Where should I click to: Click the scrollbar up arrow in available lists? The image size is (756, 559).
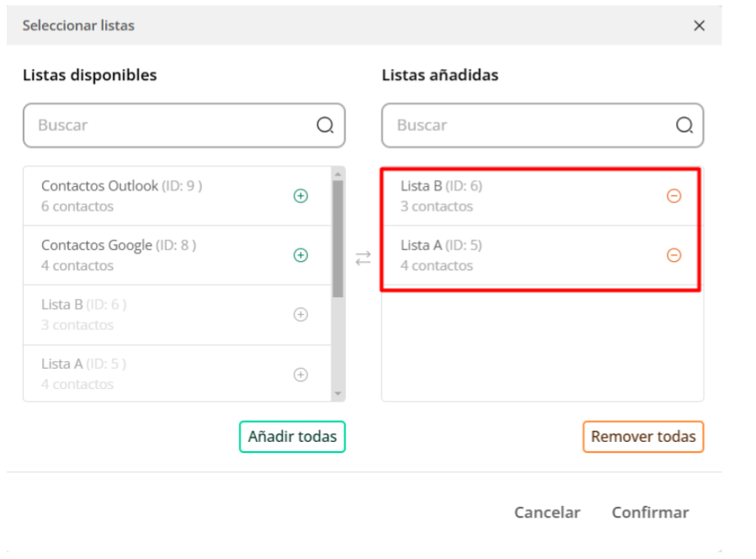pyautogui.click(x=338, y=173)
